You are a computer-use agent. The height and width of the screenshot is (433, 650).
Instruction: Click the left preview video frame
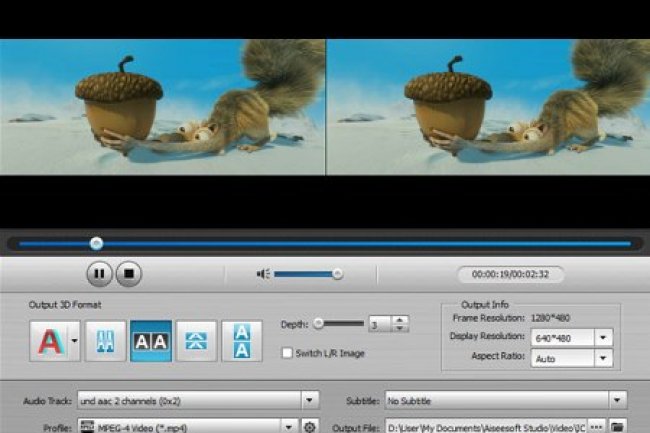162,107
